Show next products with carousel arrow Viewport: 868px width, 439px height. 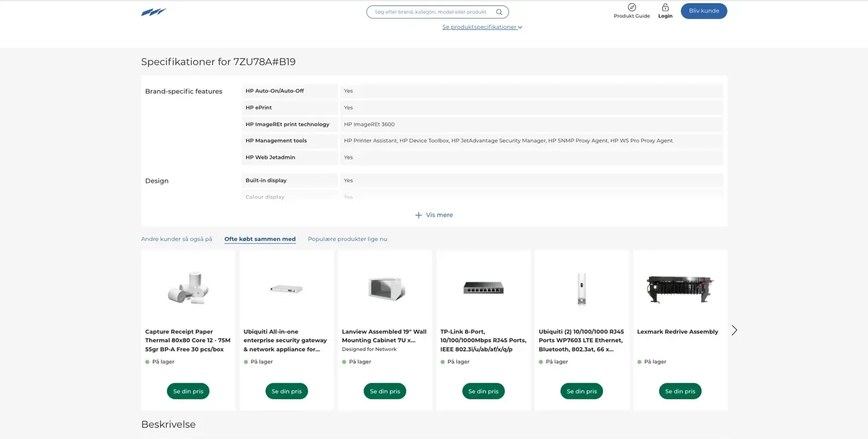[x=734, y=330]
